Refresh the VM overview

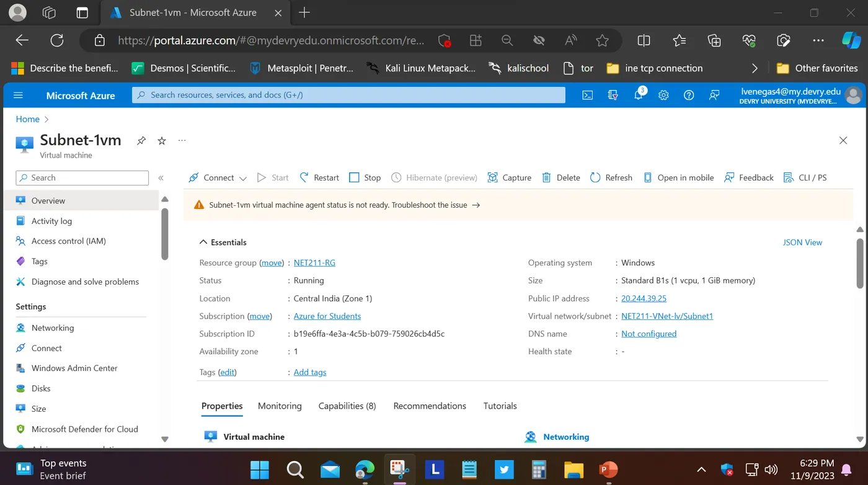click(x=611, y=177)
